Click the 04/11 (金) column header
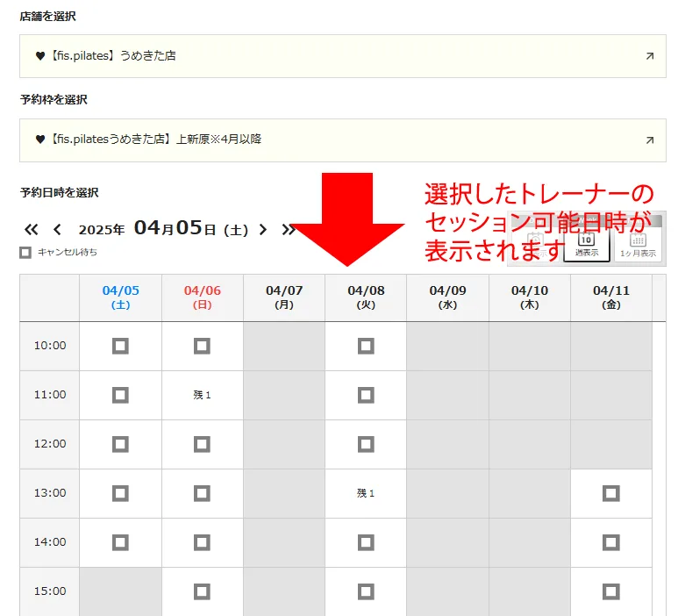 pos(611,297)
